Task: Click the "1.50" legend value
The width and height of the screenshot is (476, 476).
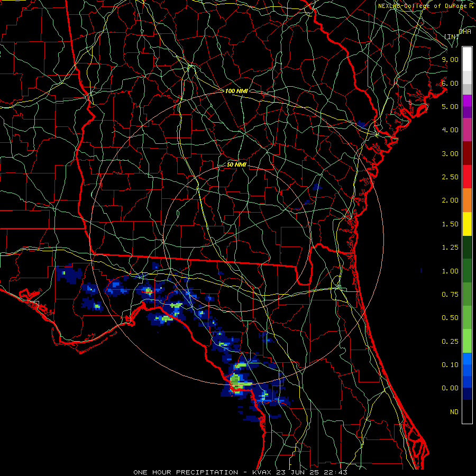Action: (450, 224)
